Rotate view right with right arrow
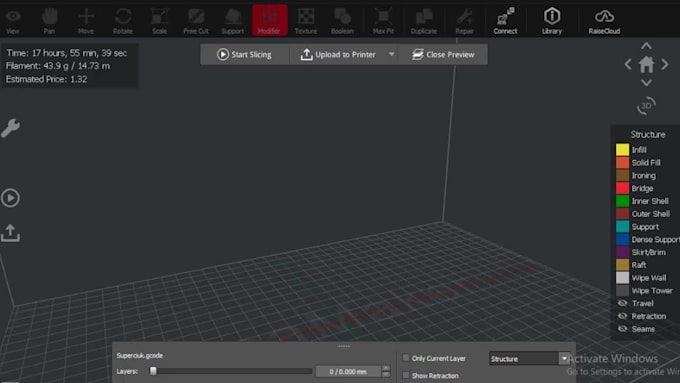Screen dimensions: 680x383 pos(665,65)
